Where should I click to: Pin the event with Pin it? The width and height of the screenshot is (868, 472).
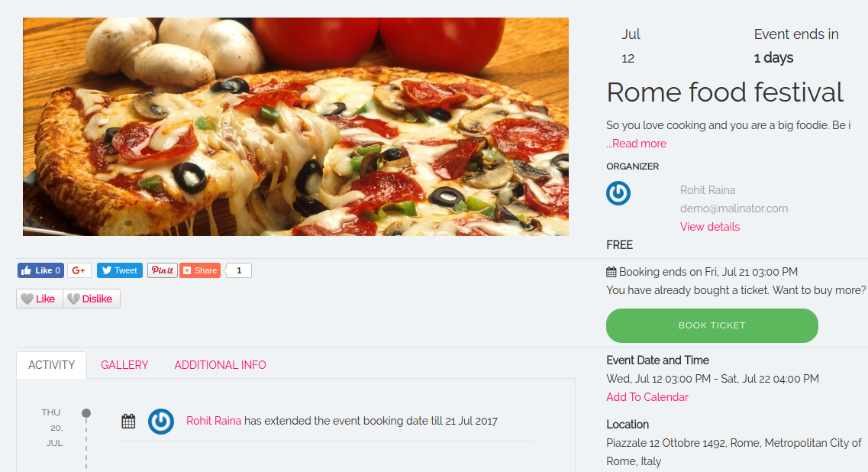click(x=163, y=270)
